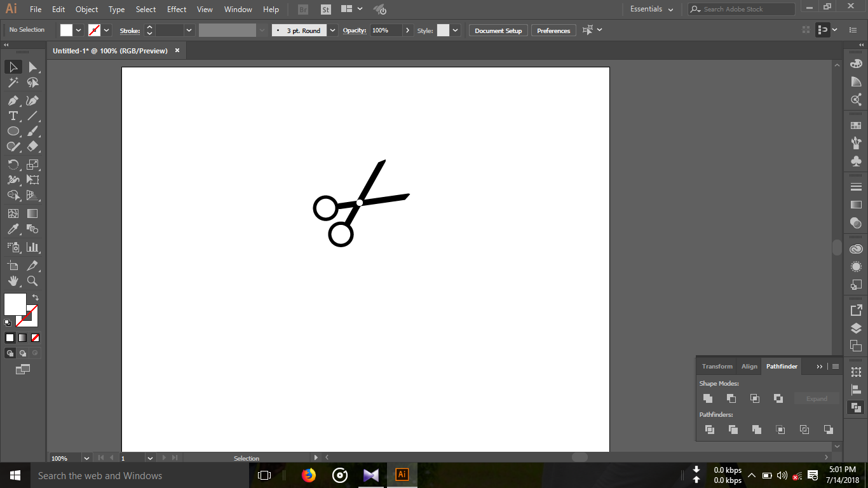
Task: Click the Firefox icon on the taskbar
Action: (309, 475)
